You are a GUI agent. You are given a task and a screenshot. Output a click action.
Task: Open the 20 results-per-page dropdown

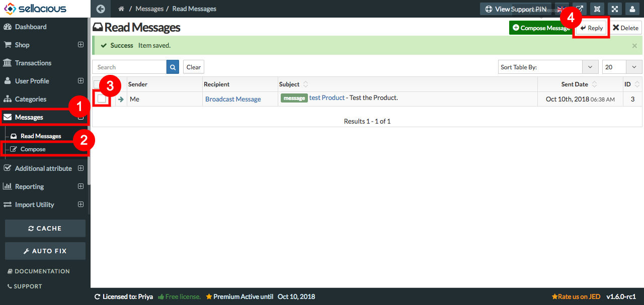pos(622,67)
